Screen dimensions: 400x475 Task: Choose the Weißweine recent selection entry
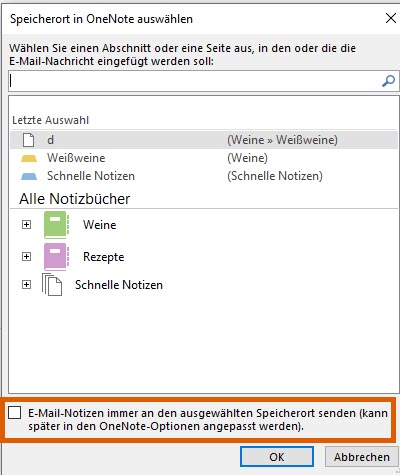(x=204, y=158)
